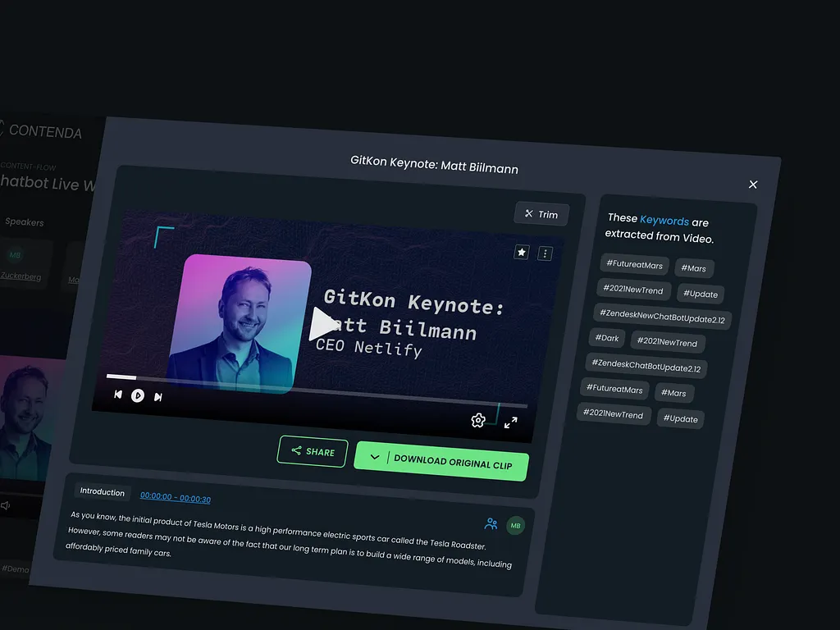
Task: Open the Download Original Clip dropdown chevron
Action: coord(375,456)
